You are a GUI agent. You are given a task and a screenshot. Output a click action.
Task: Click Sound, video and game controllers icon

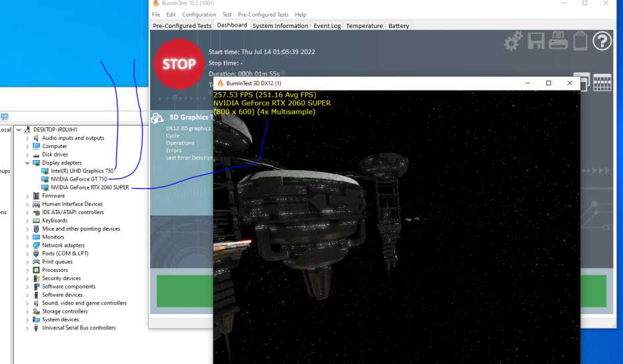(36, 303)
